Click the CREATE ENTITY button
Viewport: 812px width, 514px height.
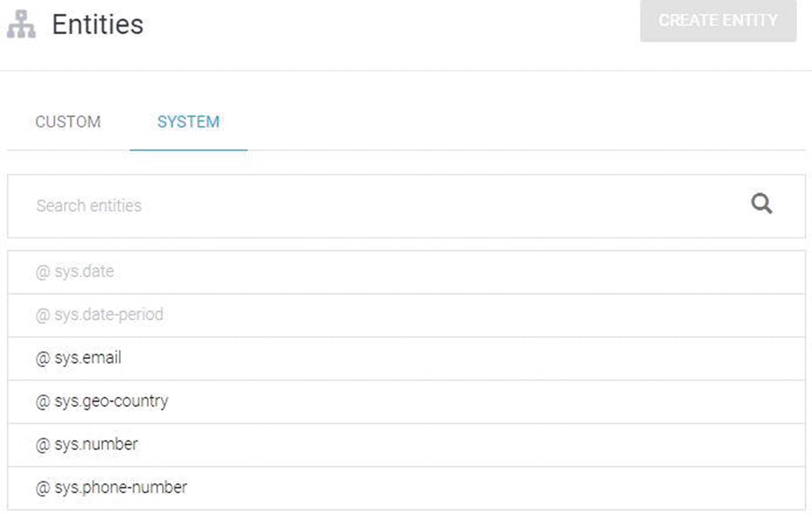[718, 21]
